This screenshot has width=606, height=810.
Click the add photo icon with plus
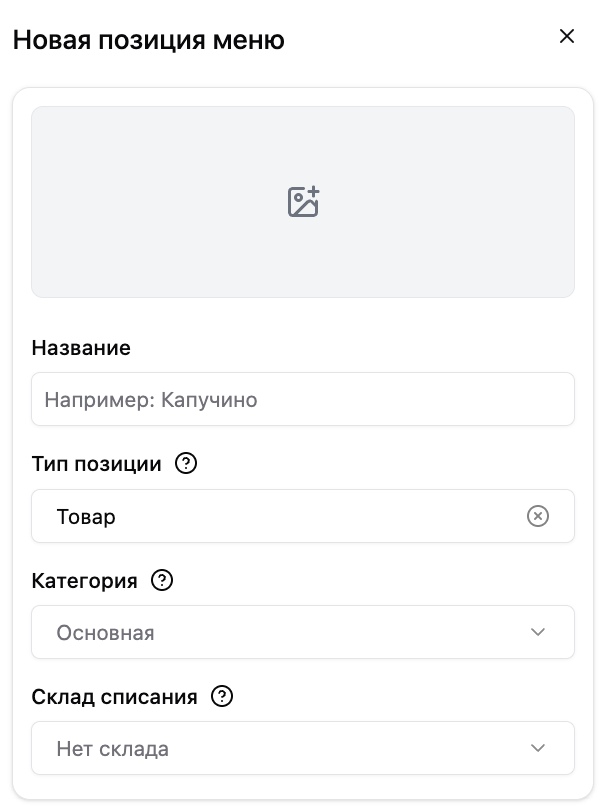tap(303, 201)
